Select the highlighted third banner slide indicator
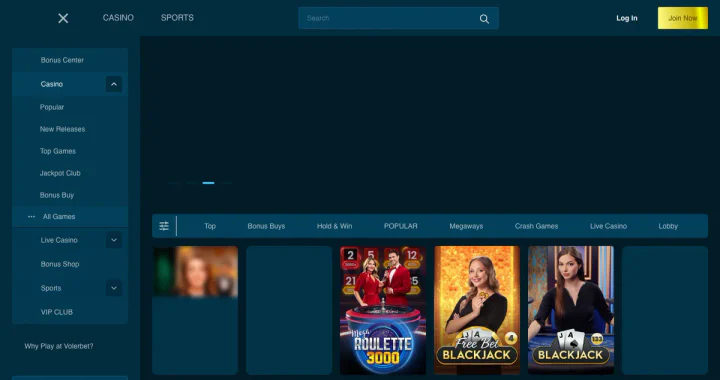 pyautogui.click(x=208, y=183)
